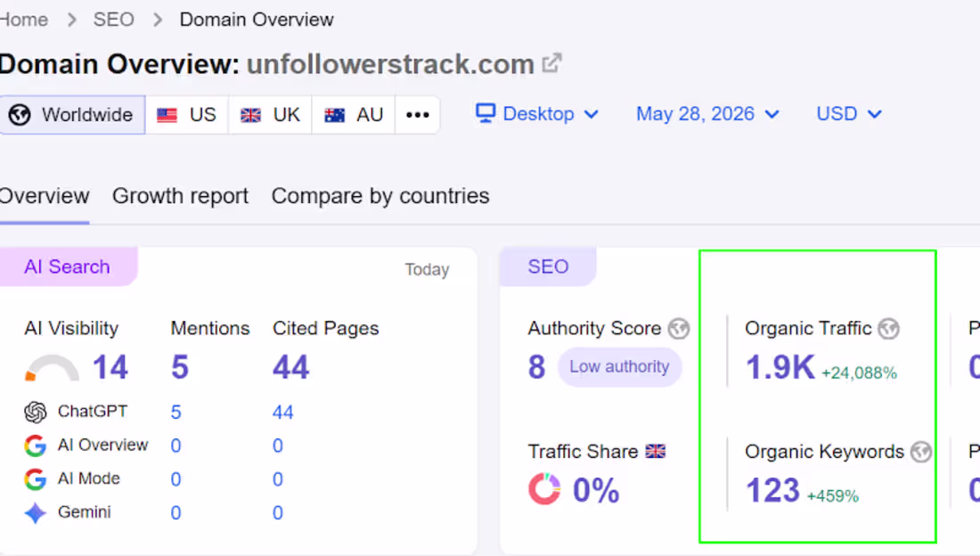
Task: Click ChatGPT cited pages count 44
Action: [x=282, y=413]
